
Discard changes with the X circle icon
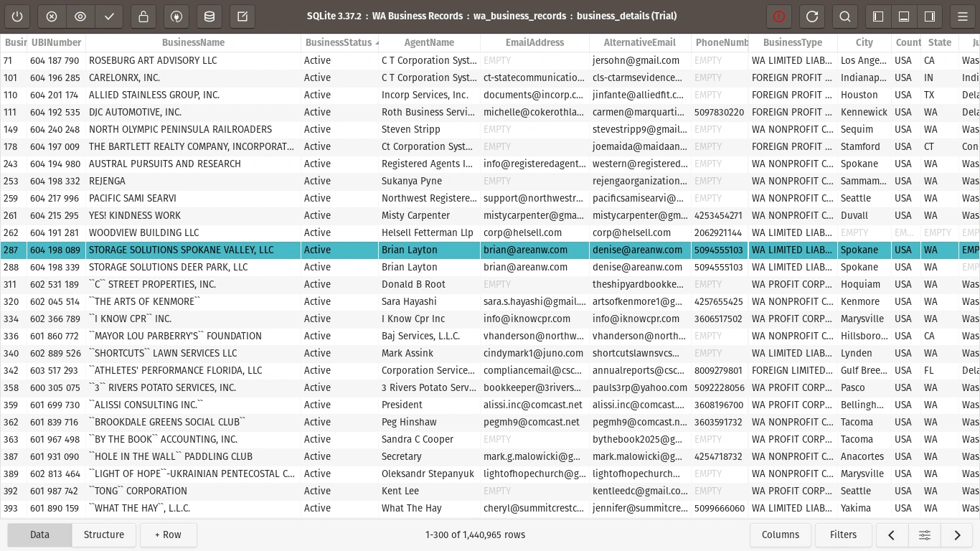(52, 17)
